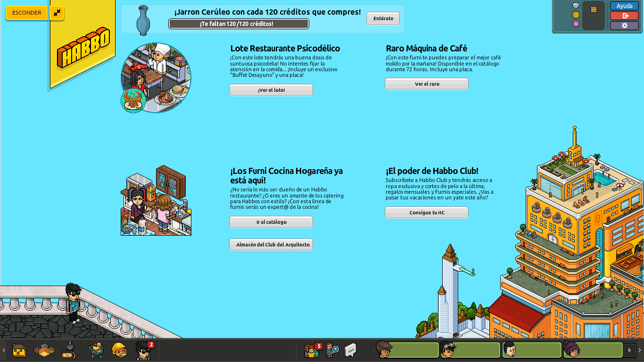Image resolution: width=644 pixels, height=362 pixels.
Task: Open the chat messages bubble icon
Action: click(x=350, y=350)
